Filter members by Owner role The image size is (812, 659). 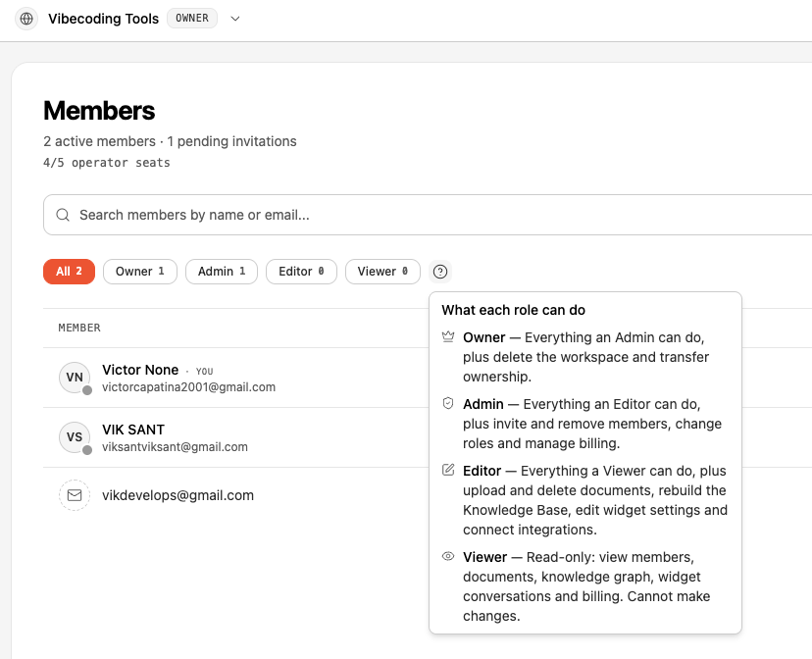click(140, 272)
